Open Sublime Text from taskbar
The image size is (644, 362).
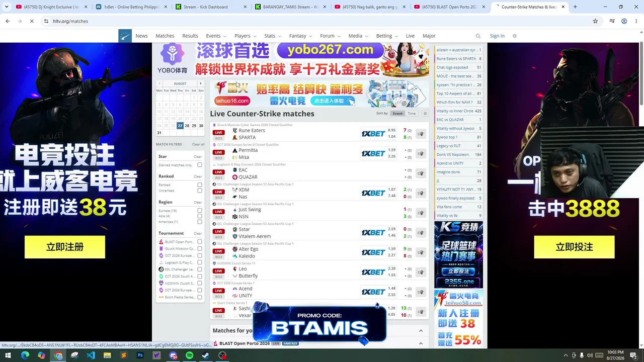click(124, 355)
